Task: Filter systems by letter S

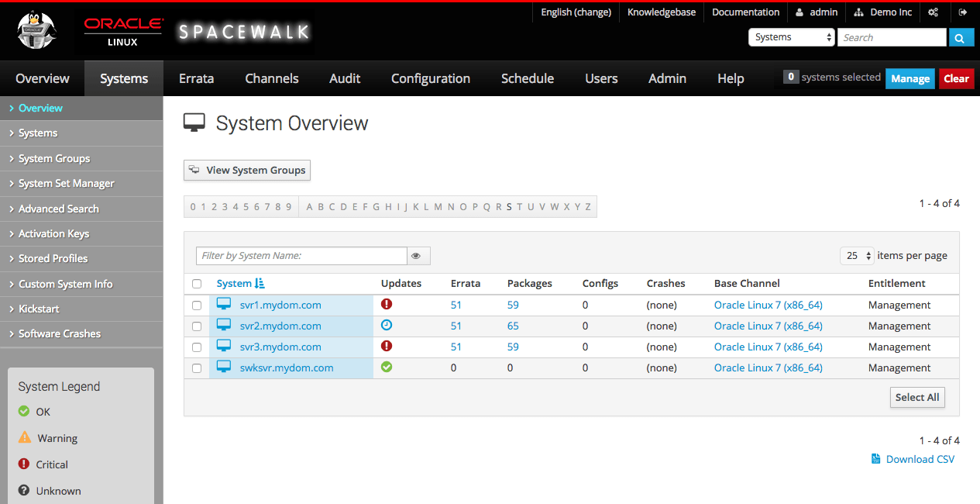Action: [x=509, y=206]
